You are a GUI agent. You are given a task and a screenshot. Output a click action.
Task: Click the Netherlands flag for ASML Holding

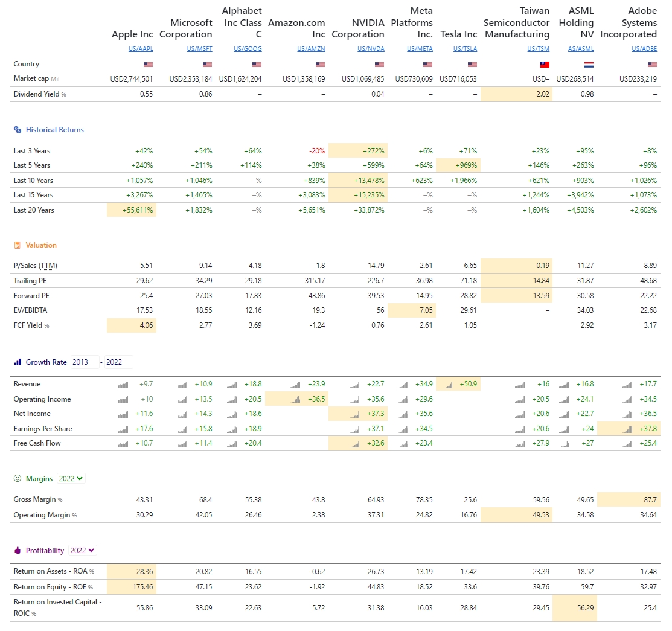(589, 64)
